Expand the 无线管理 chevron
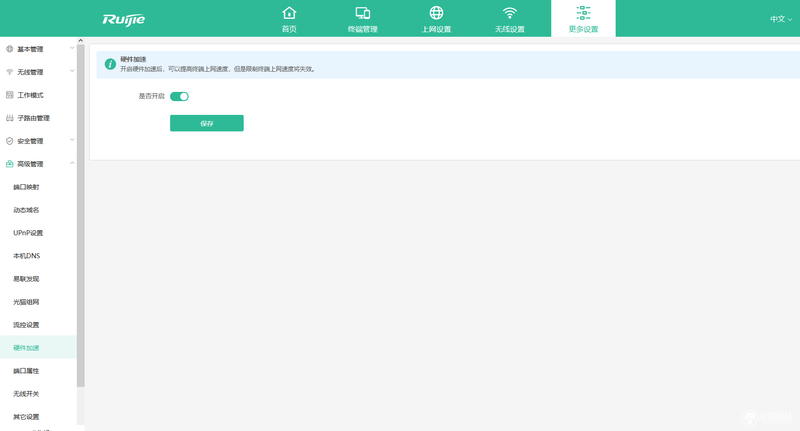This screenshot has width=800, height=431. pyautogui.click(x=72, y=71)
